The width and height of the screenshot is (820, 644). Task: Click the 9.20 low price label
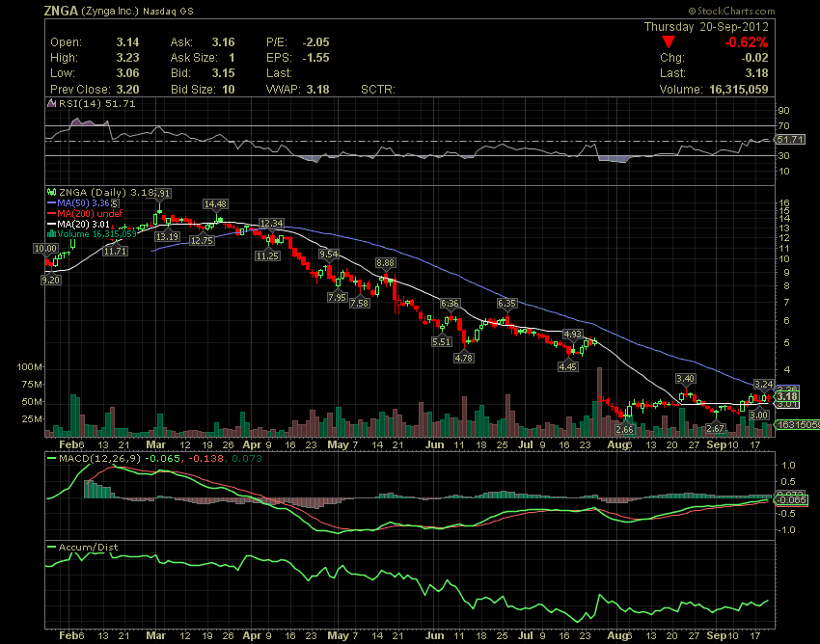51,280
